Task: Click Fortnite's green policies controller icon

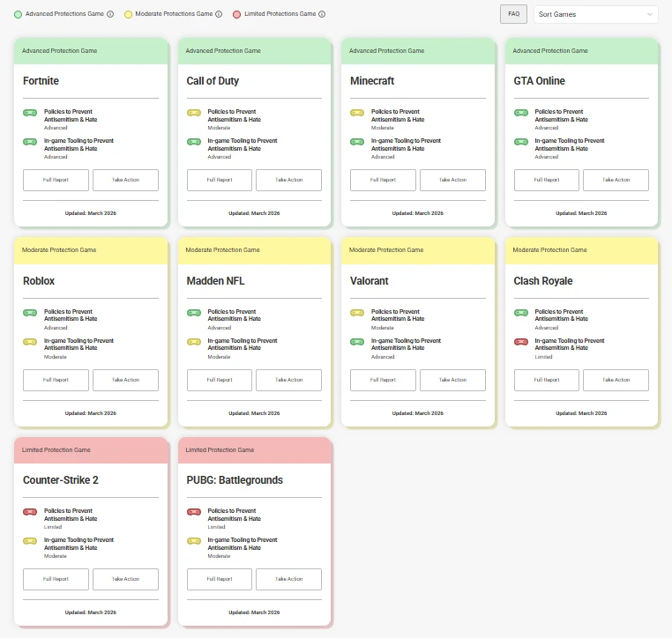Action: 30,113
